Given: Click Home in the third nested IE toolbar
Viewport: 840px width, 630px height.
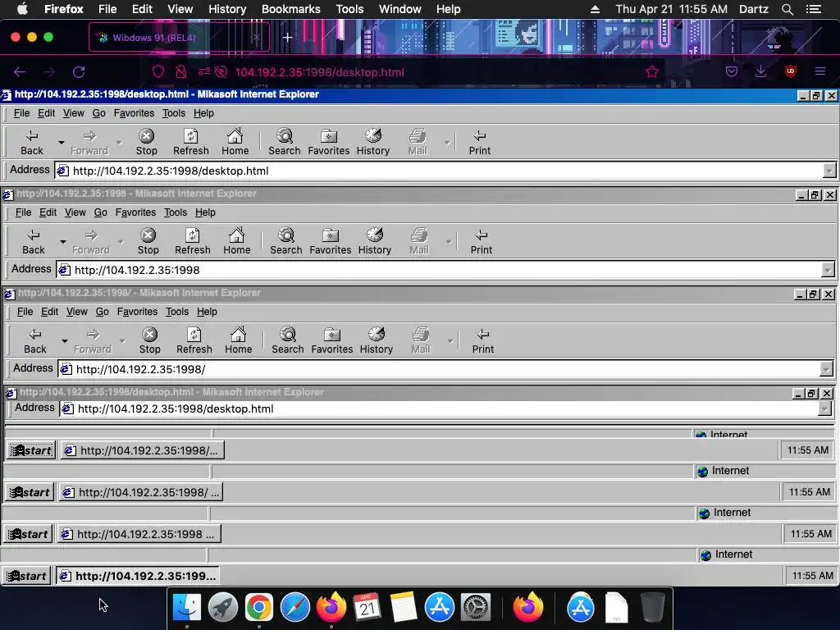Looking at the screenshot, I should 239,340.
